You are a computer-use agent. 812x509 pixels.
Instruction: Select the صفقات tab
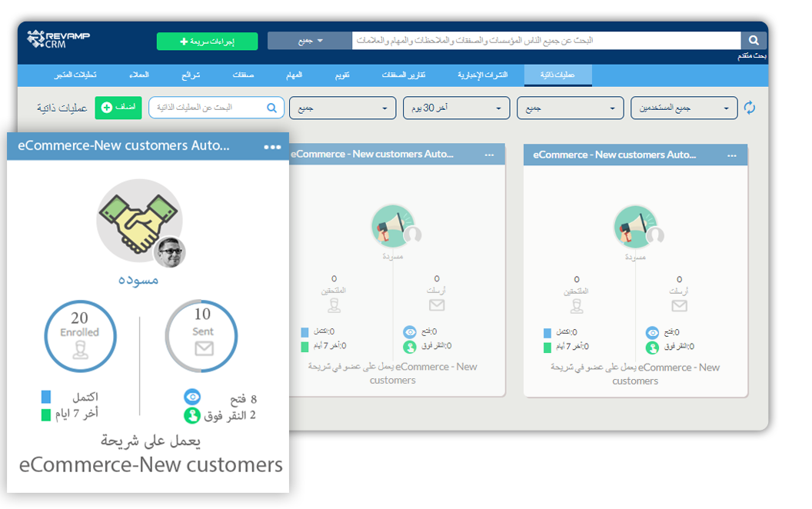243,75
